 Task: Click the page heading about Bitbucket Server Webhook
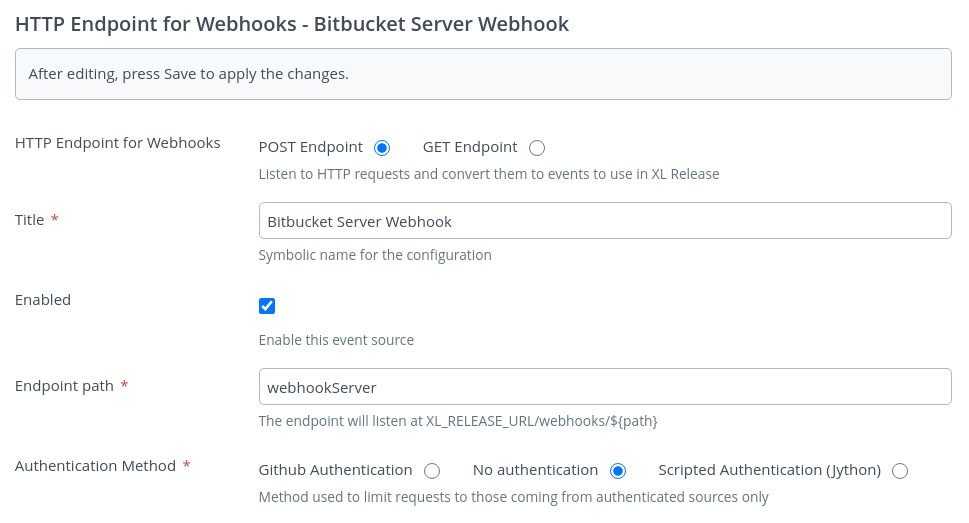(292, 24)
